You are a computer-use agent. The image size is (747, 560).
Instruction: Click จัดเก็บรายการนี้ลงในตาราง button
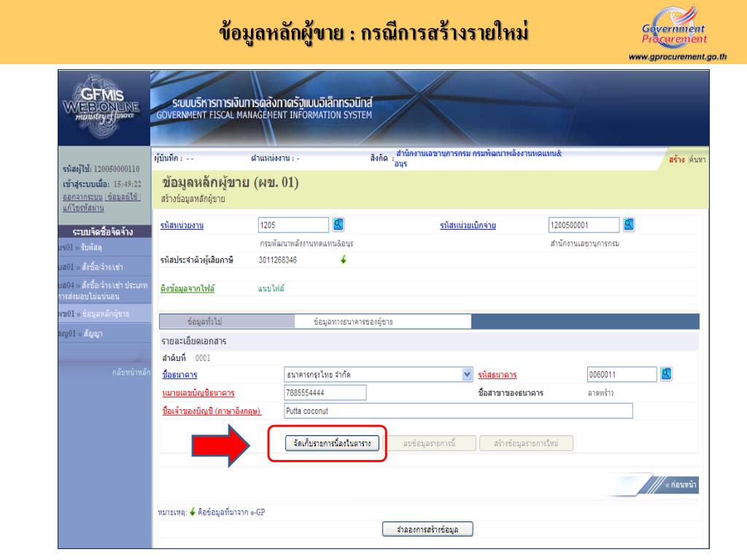click(332, 443)
